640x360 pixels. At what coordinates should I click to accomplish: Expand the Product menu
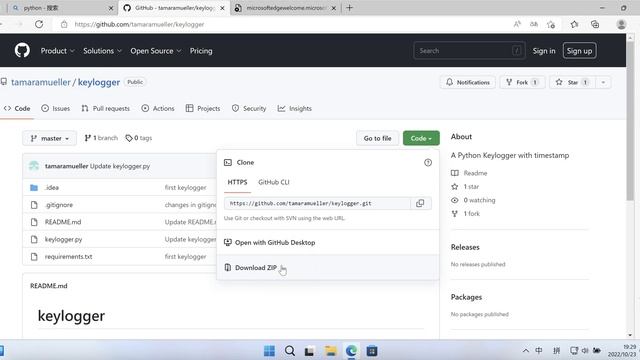(58, 51)
